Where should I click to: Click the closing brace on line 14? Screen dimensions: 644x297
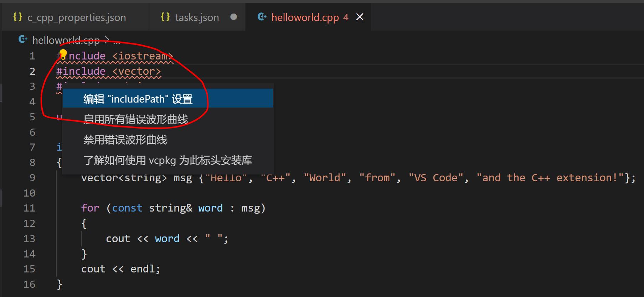click(x=84, y=254)
